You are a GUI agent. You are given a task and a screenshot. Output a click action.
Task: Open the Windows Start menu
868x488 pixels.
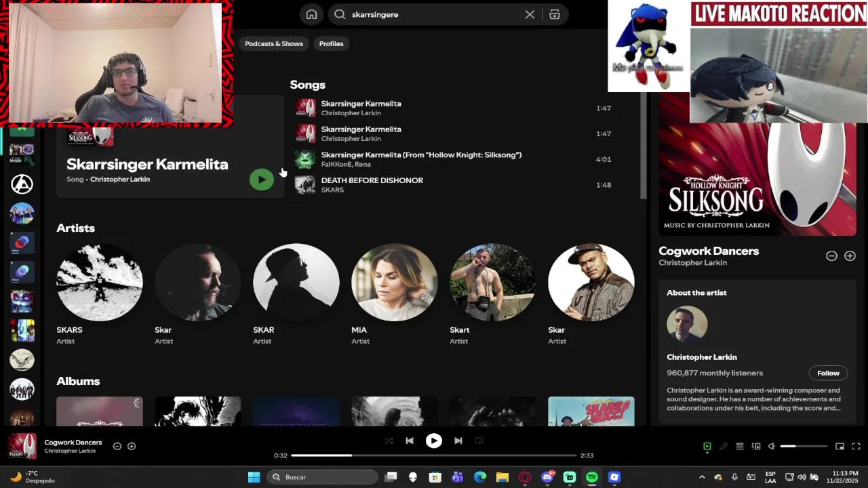254,477
